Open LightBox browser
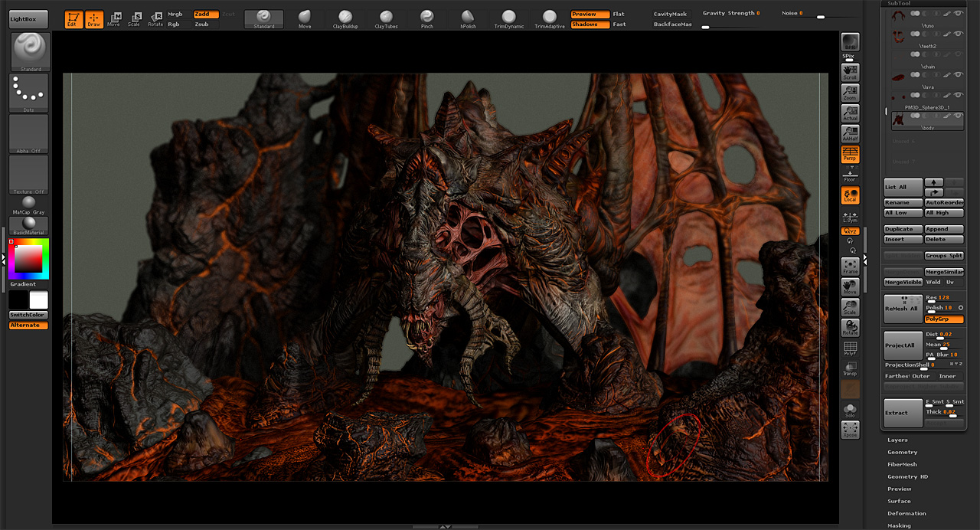The width and height of the screenshot is (980, 530). tap(29, 19)
